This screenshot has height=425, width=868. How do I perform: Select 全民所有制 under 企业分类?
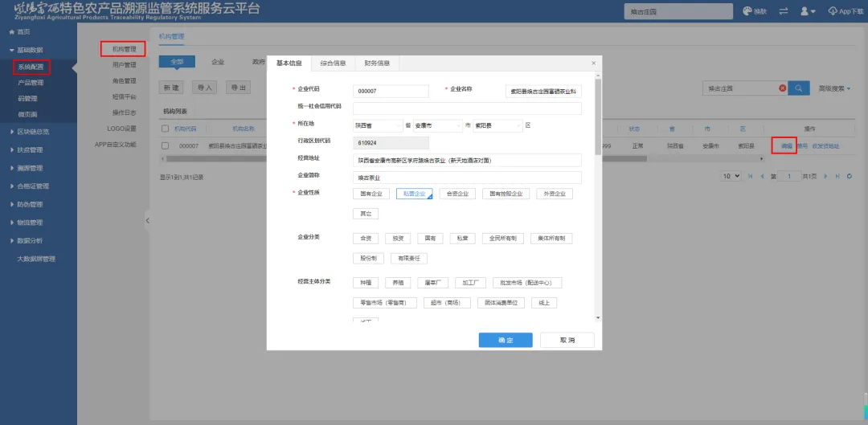[x=502, y=239]
